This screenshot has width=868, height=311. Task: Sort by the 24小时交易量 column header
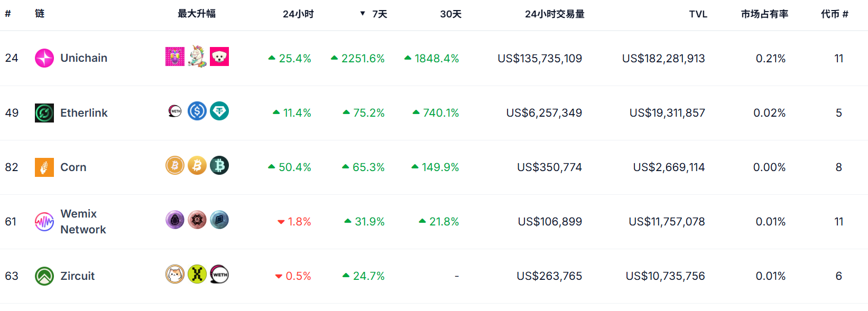click(555, 14)
